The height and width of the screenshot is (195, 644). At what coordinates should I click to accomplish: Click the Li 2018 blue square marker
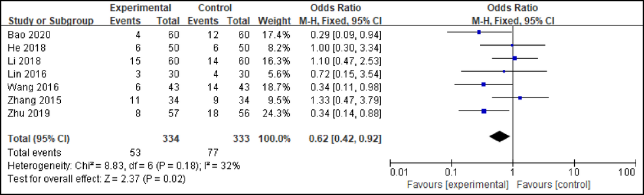pyautogui.click(x=515, y=58)
